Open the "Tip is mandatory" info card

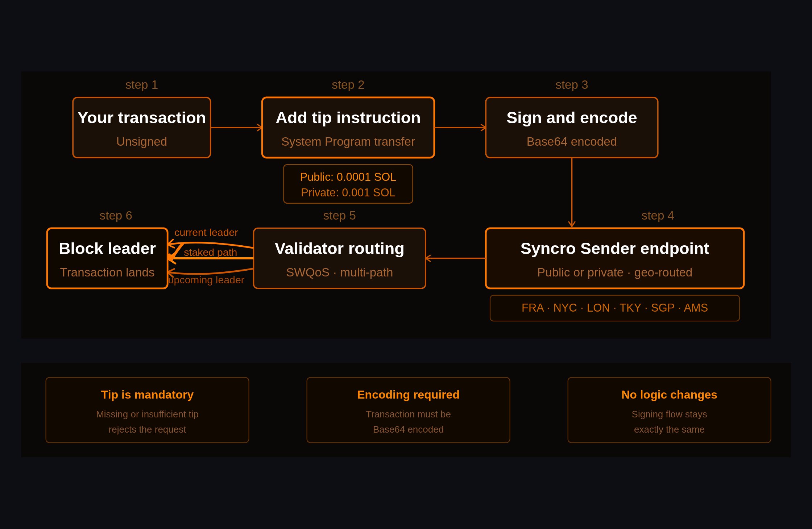click(x=147, y=410)
